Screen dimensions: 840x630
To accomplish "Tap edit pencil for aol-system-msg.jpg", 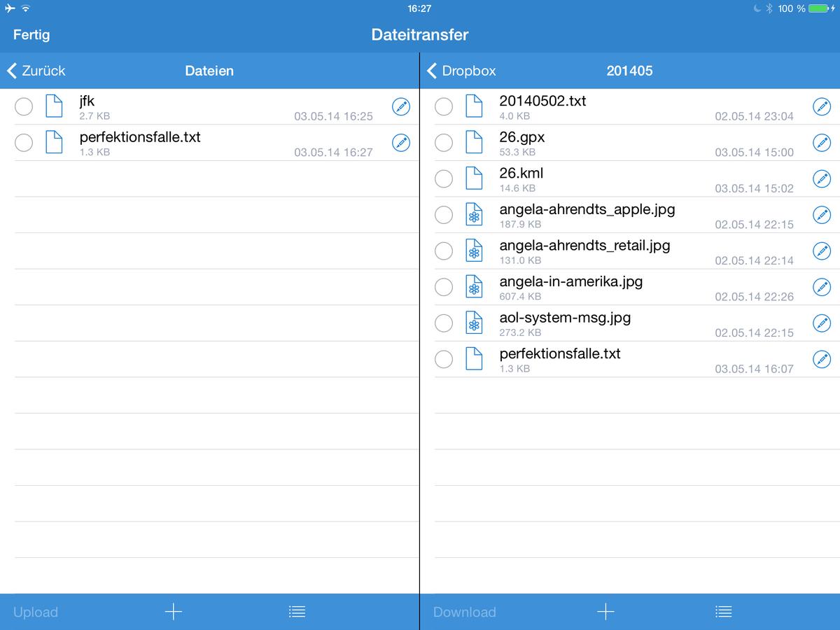I will pyautogui.click(x=822, y=323).
